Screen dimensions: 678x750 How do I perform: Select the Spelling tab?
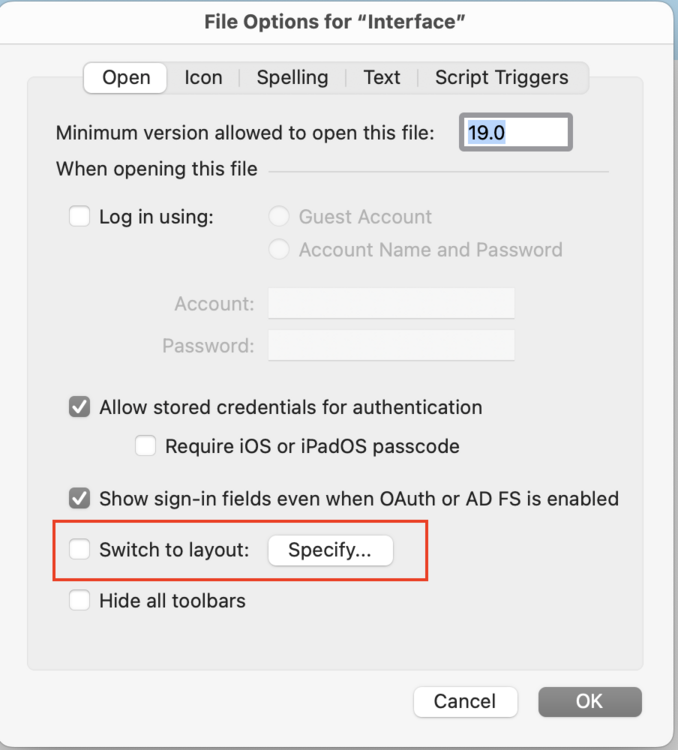click(292, 78)
